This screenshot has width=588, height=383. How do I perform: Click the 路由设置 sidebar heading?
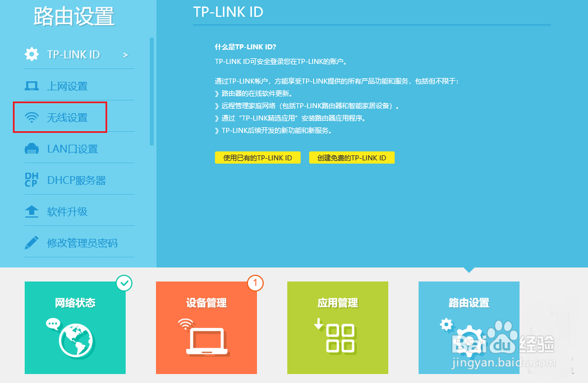(74, 16)
